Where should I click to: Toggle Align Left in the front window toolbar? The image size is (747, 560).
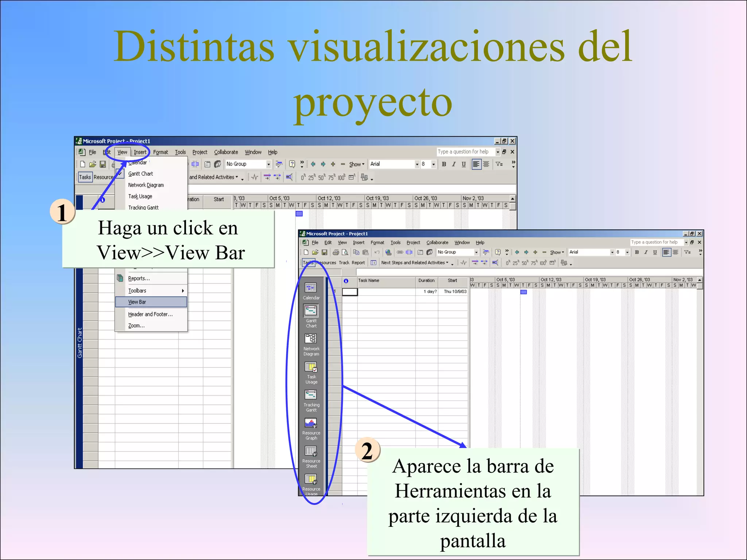666,252
